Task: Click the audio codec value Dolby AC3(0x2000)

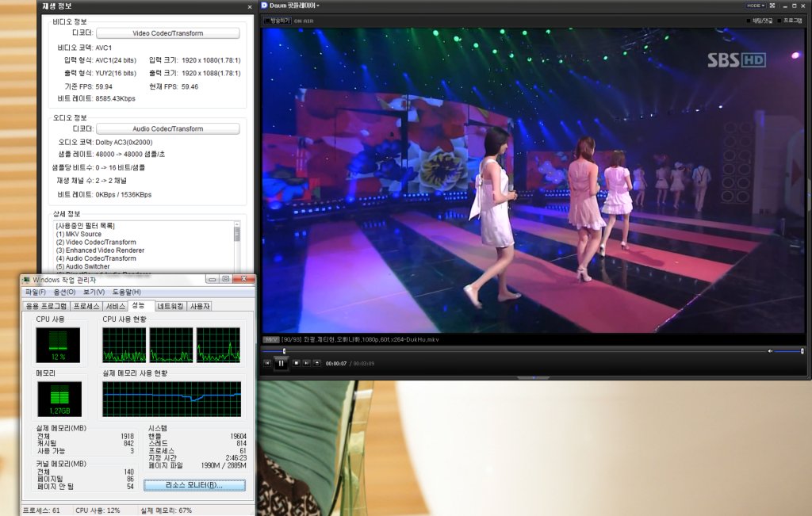Action: (124, 143)
